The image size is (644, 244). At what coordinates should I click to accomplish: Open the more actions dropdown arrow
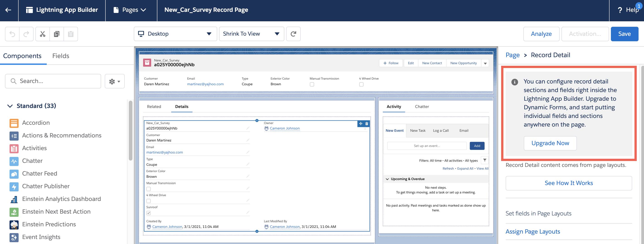(x=485, y=63)
